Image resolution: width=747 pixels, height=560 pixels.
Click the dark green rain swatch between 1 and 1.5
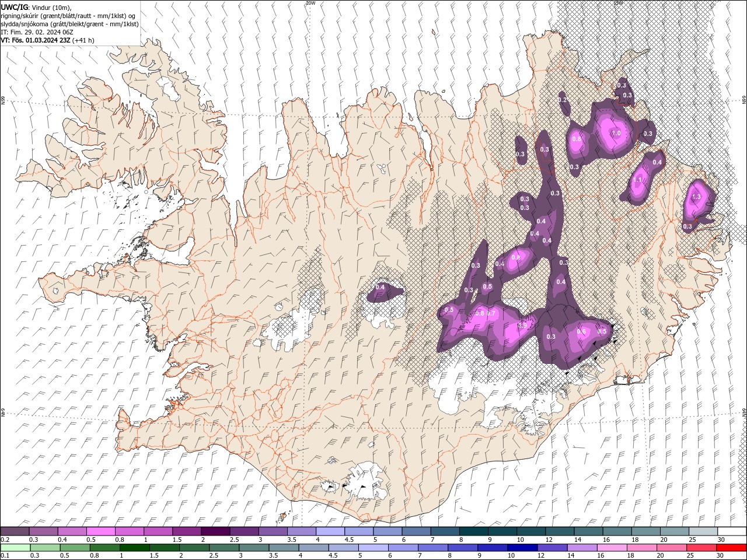click(135, 548)
